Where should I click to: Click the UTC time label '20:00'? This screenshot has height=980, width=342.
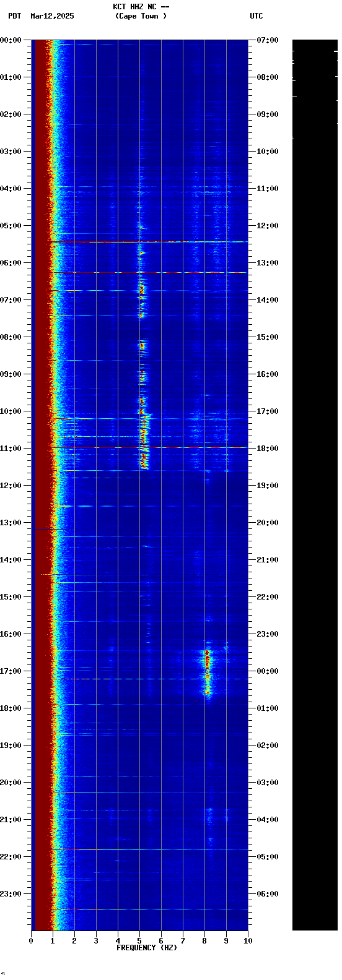point(268,523)
